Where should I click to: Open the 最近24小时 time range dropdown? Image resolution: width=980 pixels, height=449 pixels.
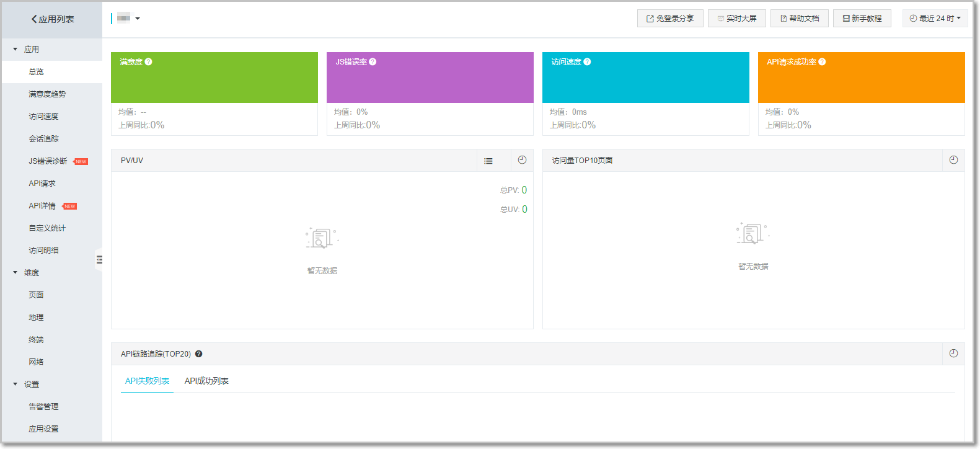click(935, 19)
